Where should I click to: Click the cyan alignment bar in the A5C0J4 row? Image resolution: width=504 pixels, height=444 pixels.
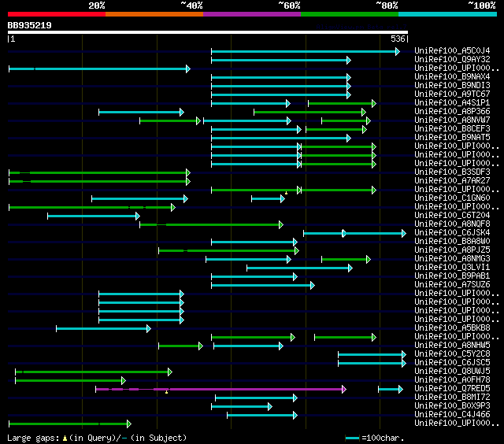coord(306,51)
